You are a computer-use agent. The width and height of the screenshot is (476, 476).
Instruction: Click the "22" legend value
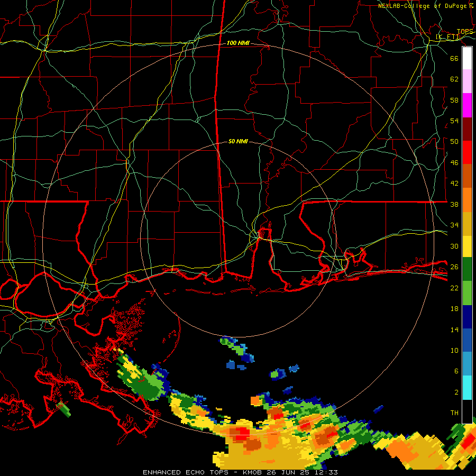pyautogui.click(x=454, y=288)
